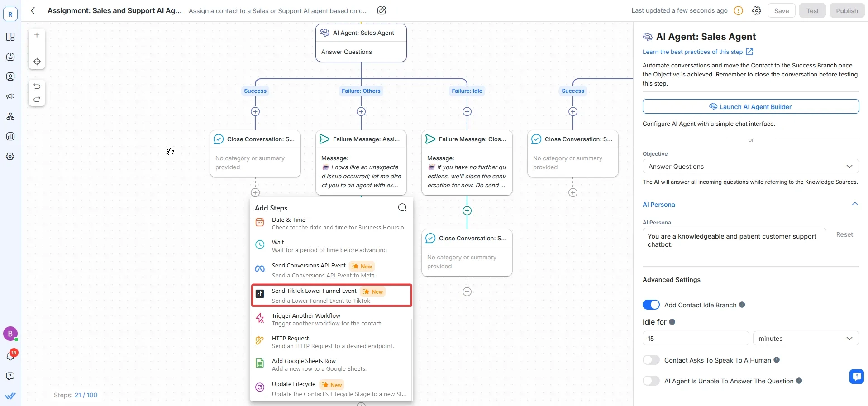
Task: Disable the Add Contact Idle Branch toggle
Action: pyautogui.click(x=651, y=305)
